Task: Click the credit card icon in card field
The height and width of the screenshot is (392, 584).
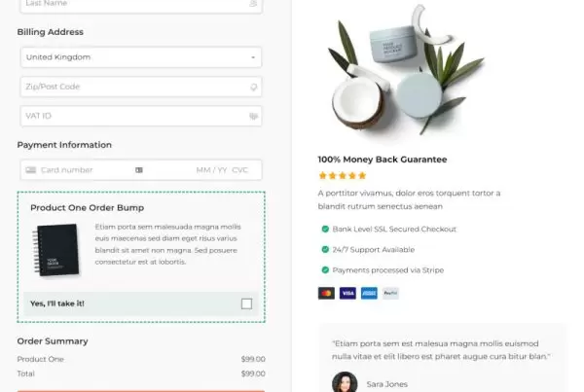Action: [30, 170]
